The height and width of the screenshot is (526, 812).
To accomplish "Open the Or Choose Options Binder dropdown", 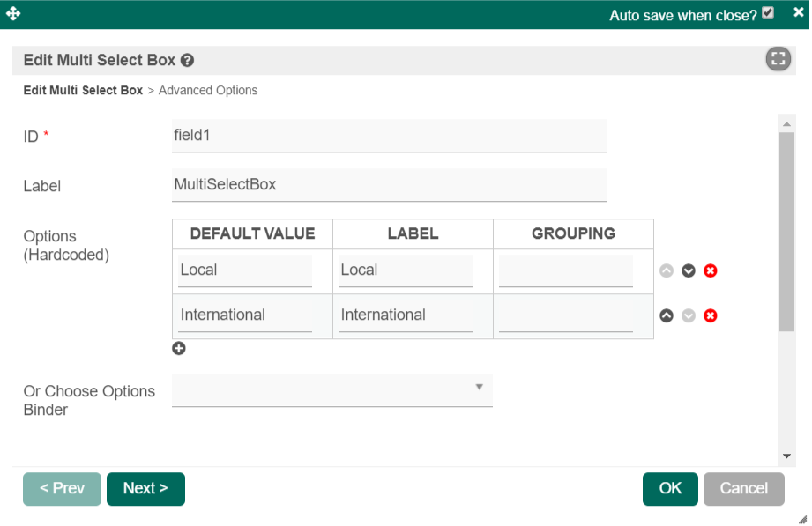I will (x=332, y=389).
